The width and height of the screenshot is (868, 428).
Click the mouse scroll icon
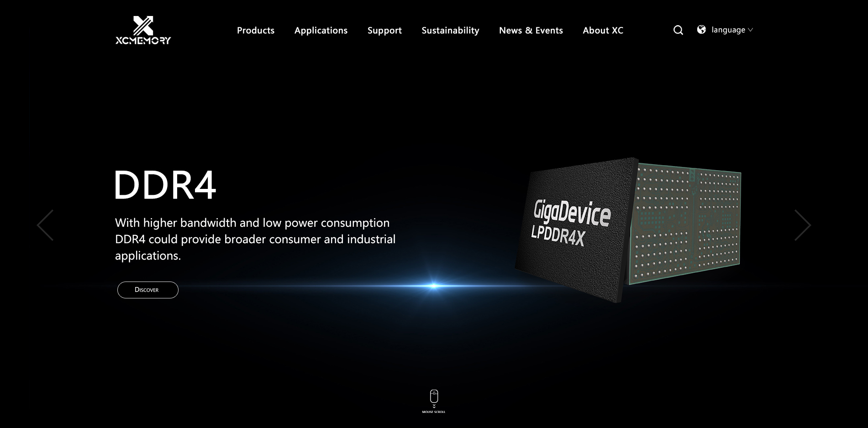coord(434,397)
